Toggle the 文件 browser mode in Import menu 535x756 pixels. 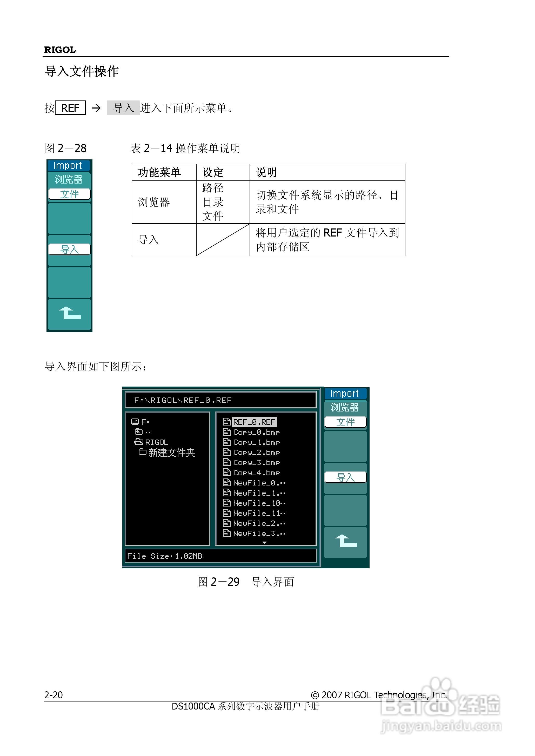(x=69, y=194)
